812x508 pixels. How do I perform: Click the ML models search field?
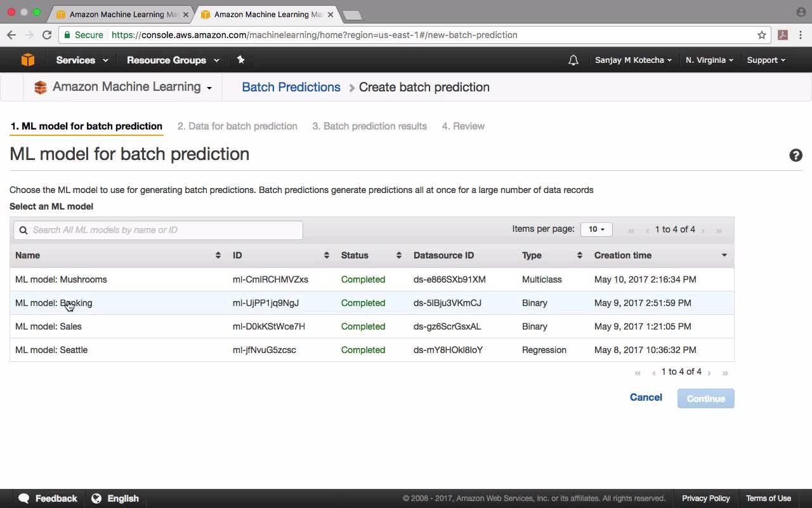158,230
